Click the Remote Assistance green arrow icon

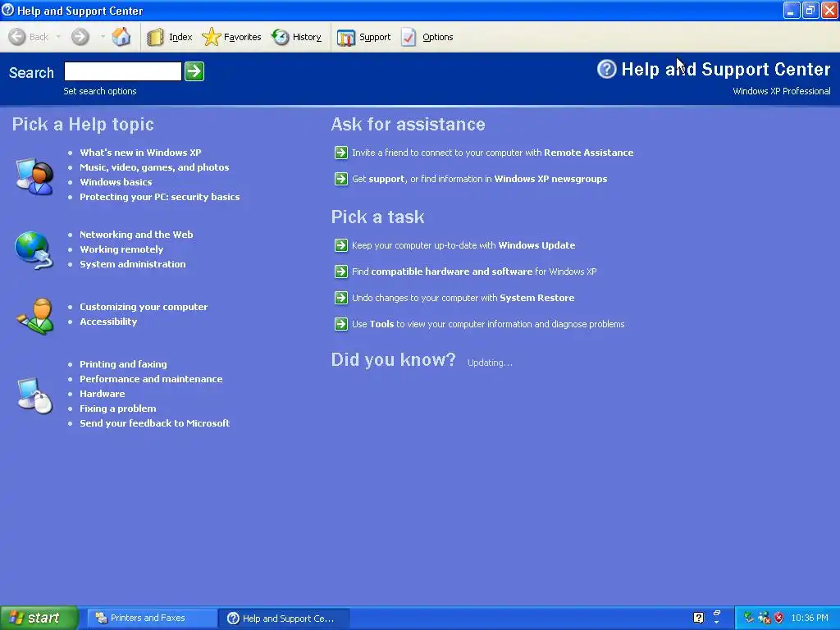[340, 153]
